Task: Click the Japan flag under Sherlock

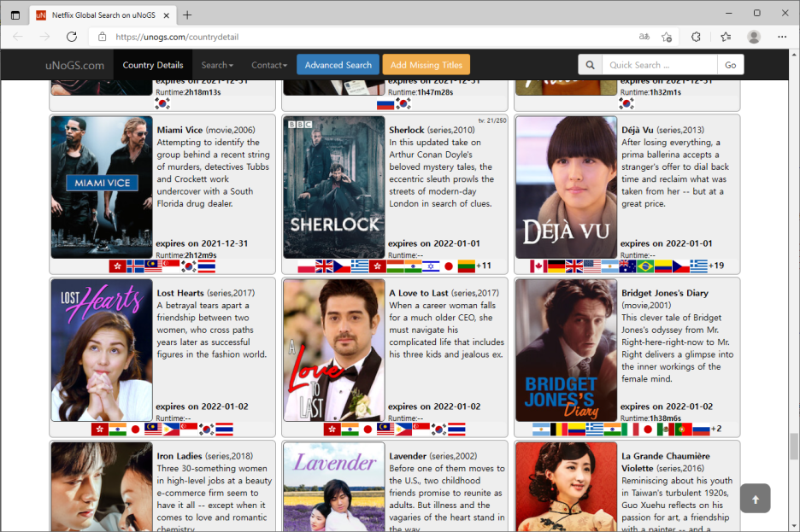Action: coord(449,266)
